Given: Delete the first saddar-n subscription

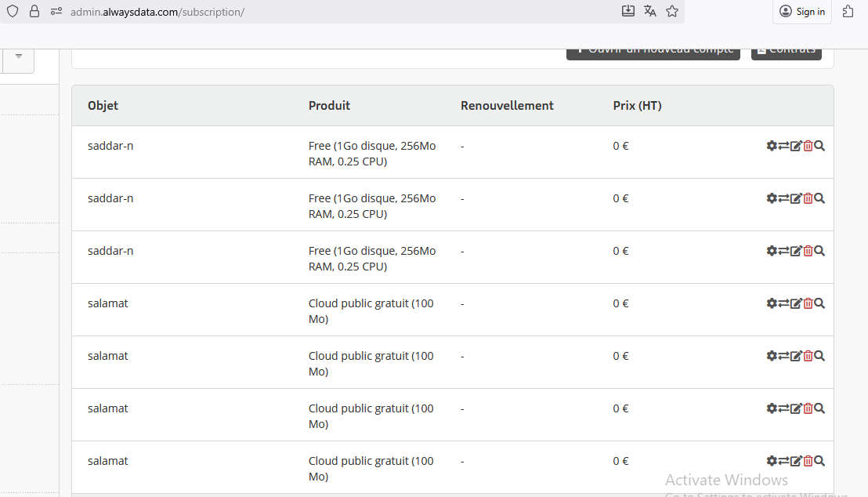Looking at the screenshot, I should (808, 146).
